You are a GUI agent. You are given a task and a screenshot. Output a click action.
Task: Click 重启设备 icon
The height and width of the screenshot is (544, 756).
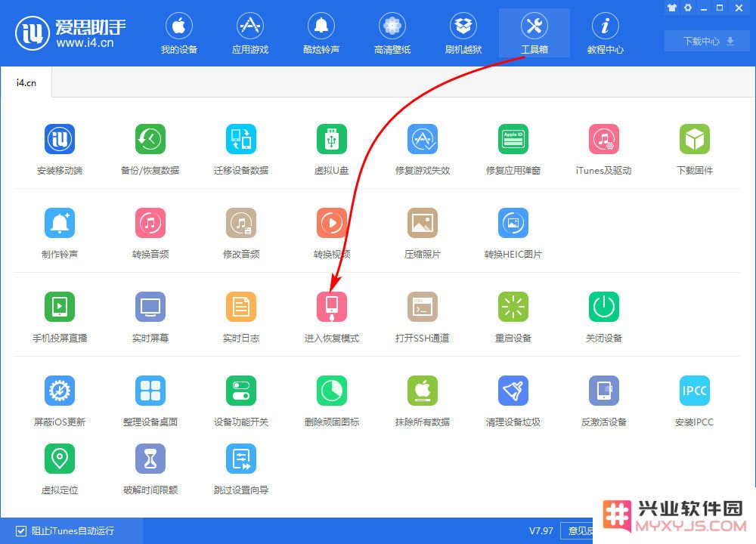click(x=513, y=307)
